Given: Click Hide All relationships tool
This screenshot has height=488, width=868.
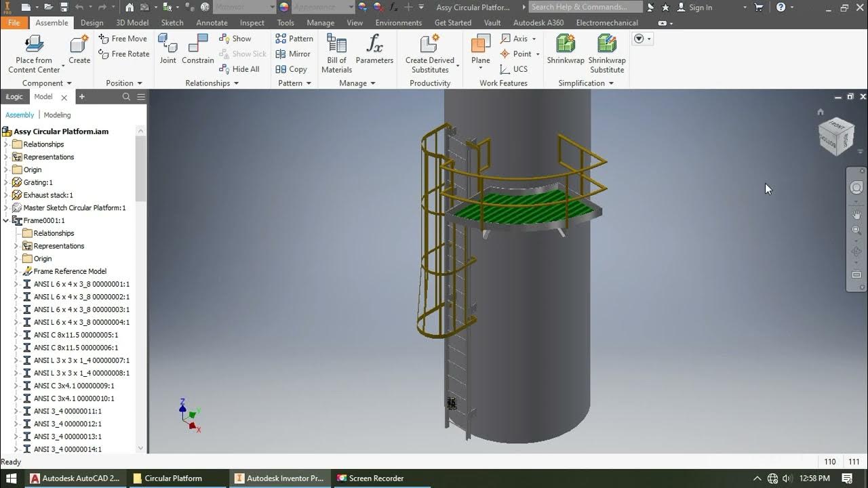Looking at the screenshot, I should [x=239, y=69].
